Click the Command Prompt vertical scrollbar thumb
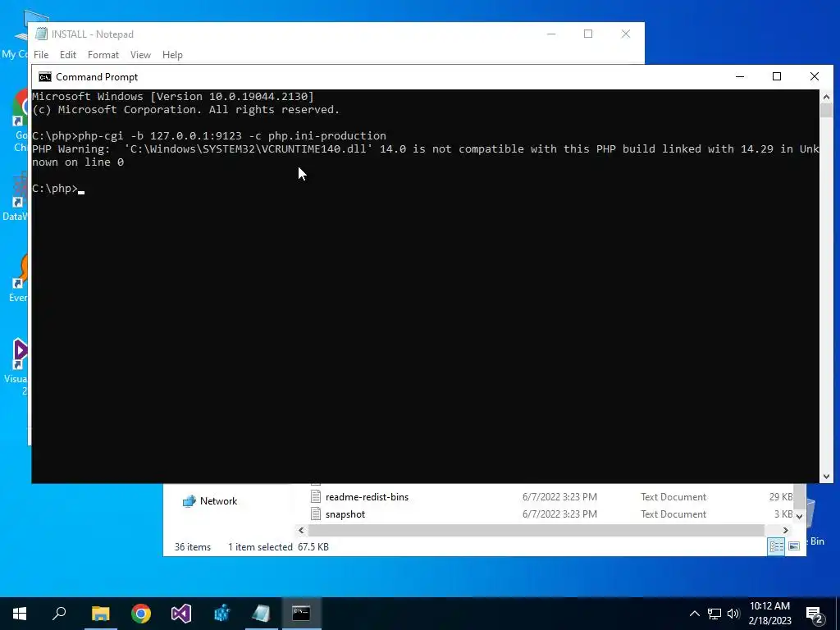Screen dimensions: 840x630 826,111
